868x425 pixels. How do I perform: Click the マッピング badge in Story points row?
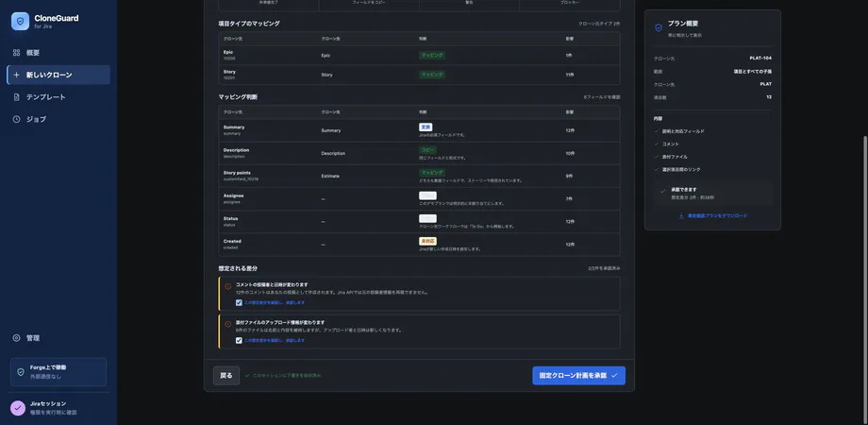432,172
